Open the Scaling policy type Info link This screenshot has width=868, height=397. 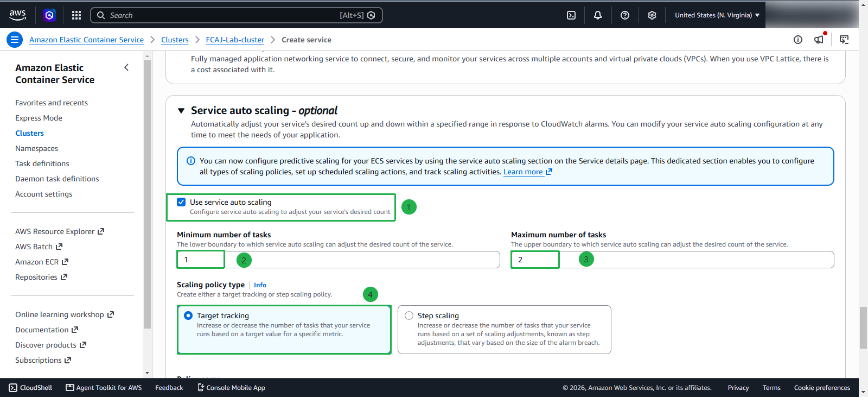coord(260,285)
